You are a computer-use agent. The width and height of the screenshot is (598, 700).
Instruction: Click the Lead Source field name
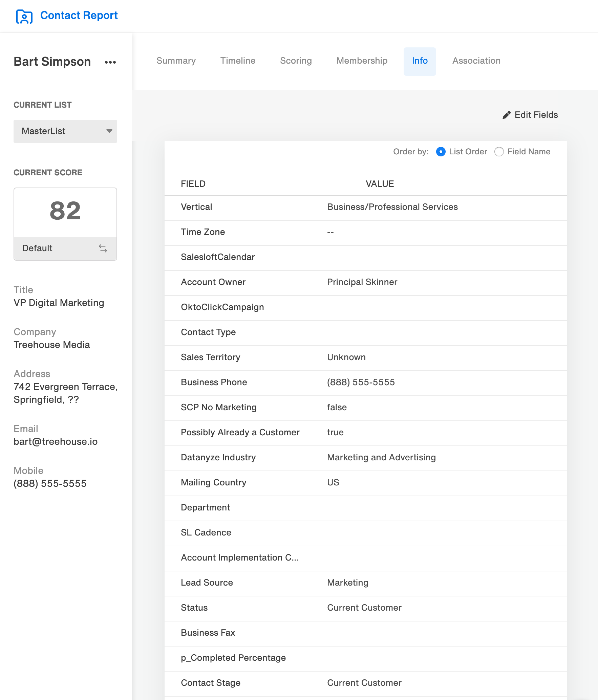click(207, 583)
